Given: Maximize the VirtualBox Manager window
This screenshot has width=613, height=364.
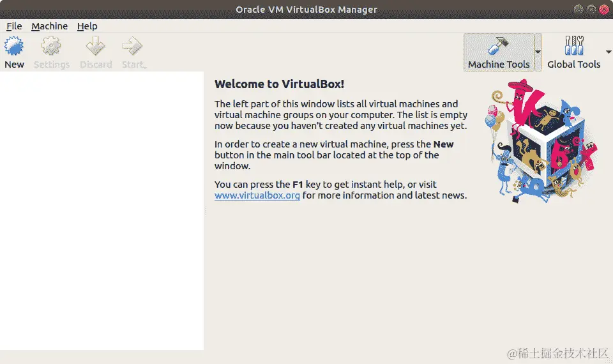Looking at the screenshot, I should click(x=591, y=9).
